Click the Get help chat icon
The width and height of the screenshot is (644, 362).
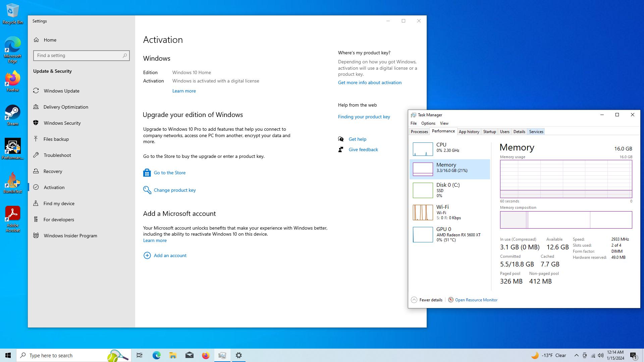[341, 139]
